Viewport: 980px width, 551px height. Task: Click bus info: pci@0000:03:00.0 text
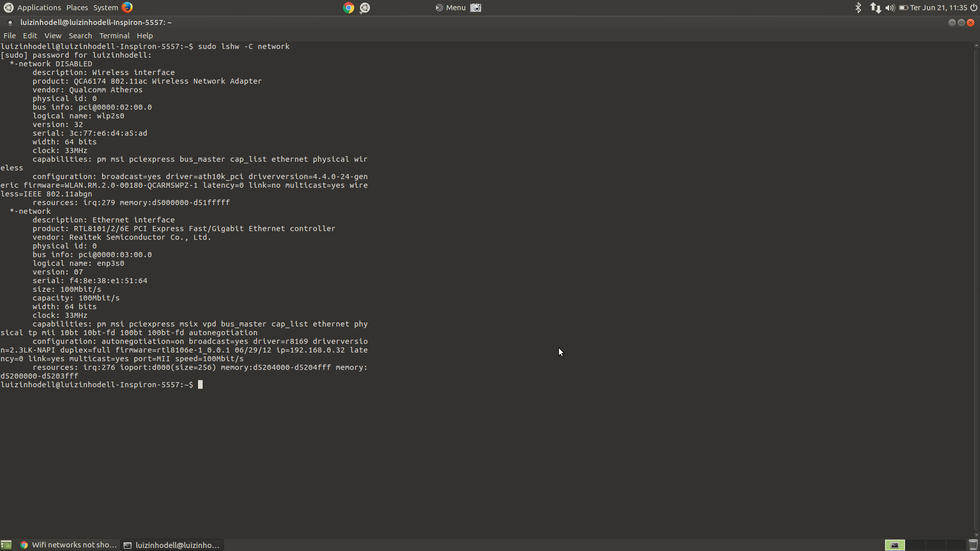(92, 255)
